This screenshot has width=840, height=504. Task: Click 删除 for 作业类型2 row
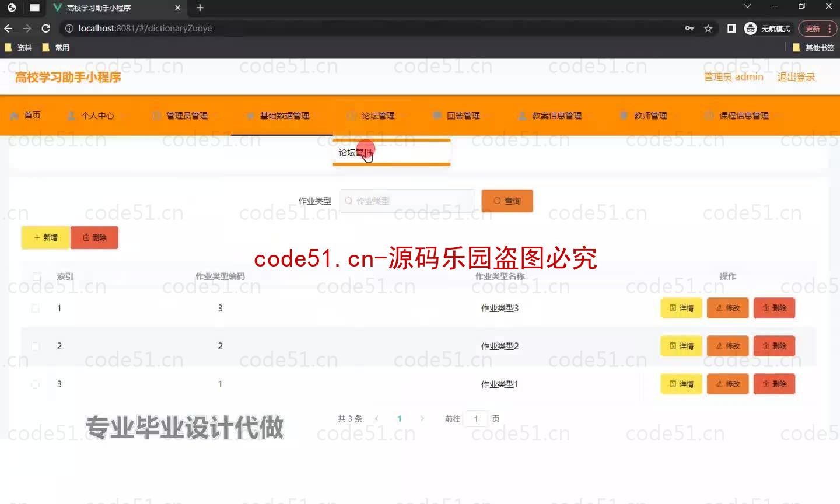coord(775,346)
